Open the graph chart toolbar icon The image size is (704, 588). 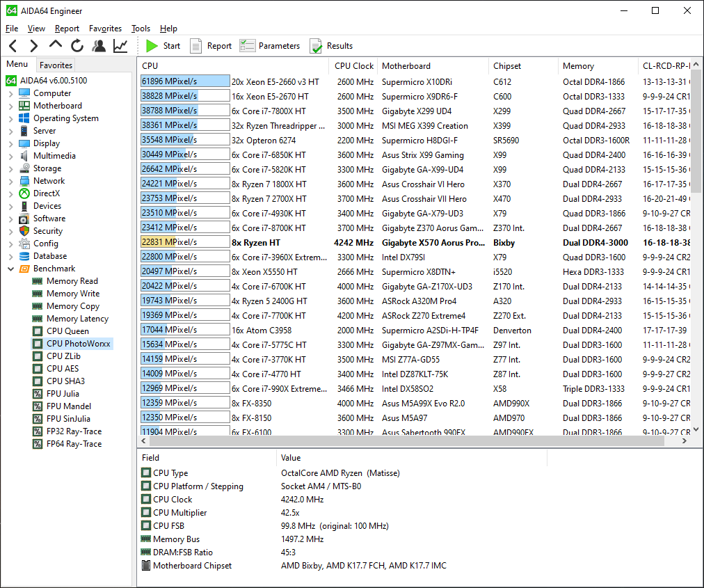click(x=120, y=46)
